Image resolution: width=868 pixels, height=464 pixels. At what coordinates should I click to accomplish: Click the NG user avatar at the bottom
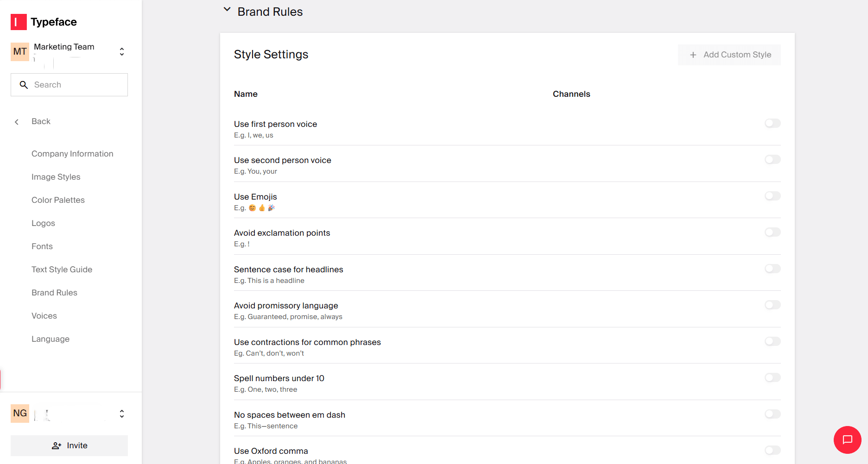pyautogui.click(x=19, y=413)
